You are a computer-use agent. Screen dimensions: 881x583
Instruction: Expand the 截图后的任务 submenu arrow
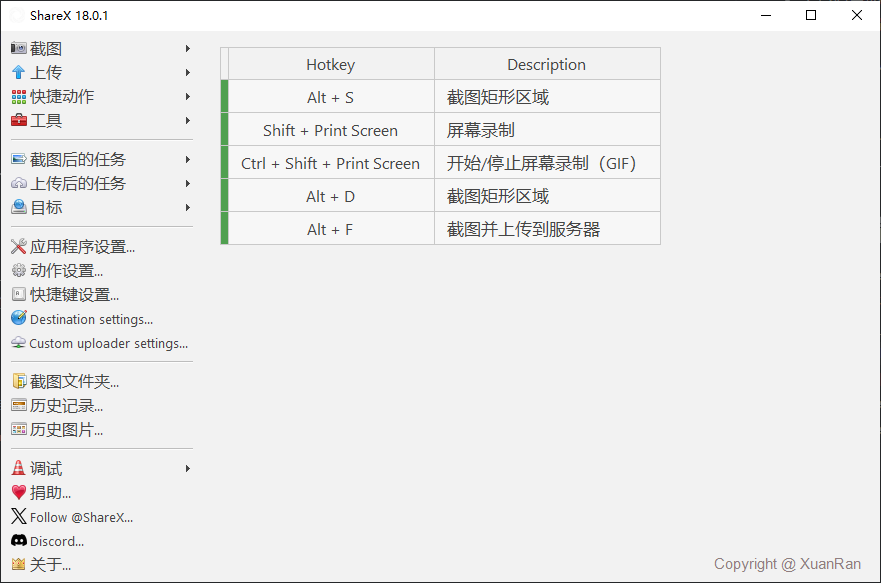point(188,160)
